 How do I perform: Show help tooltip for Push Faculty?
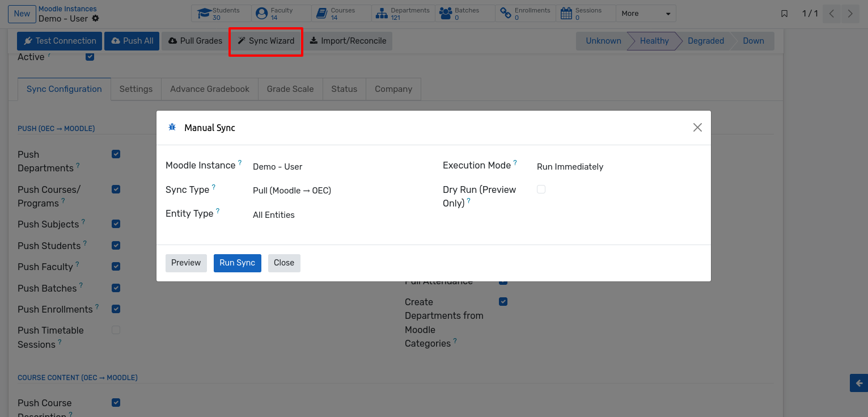[77, 264]
